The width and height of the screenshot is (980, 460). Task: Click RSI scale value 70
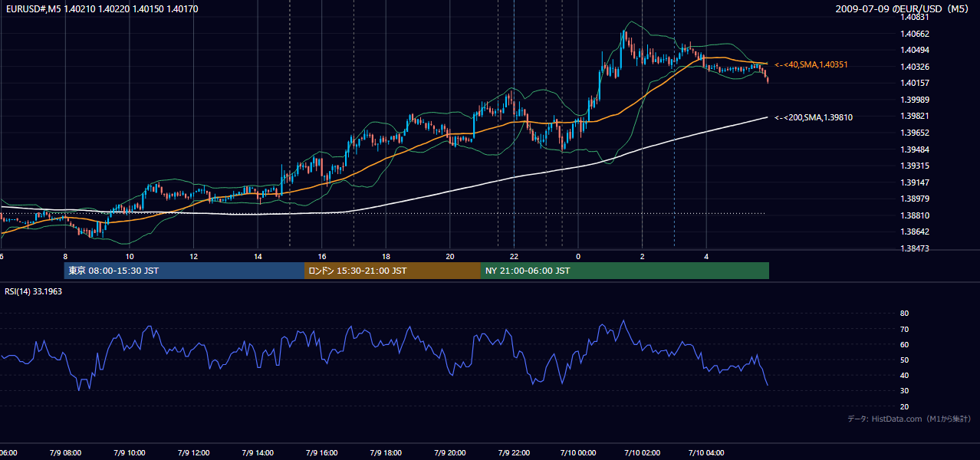tap(904, 329)
